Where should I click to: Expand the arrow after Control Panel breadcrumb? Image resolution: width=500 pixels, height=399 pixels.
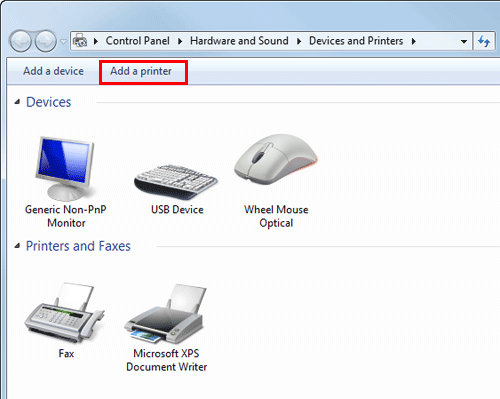pos(180,41)
